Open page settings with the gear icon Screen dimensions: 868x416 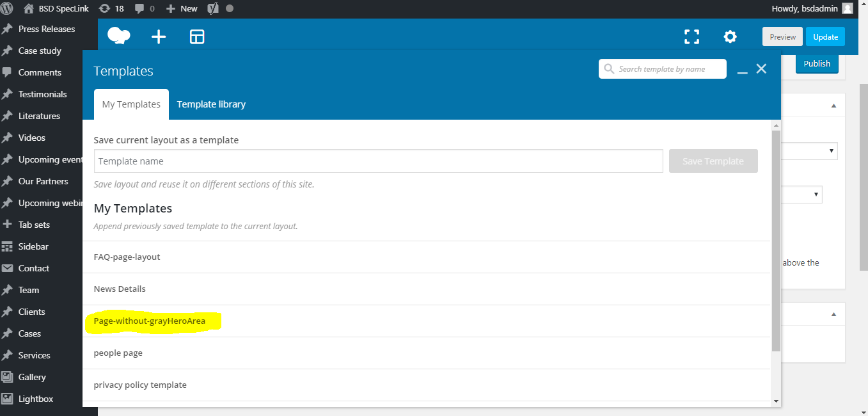point(730,36)
